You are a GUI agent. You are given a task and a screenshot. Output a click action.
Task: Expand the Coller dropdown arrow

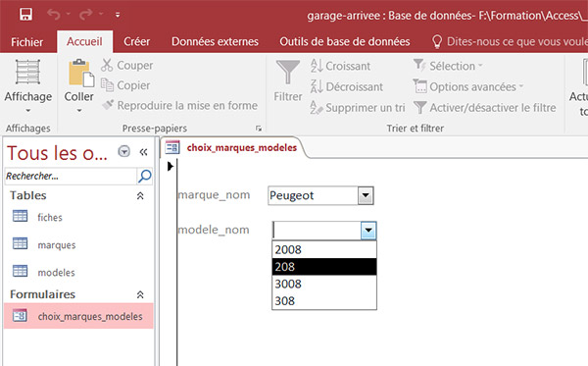point(79,111)
